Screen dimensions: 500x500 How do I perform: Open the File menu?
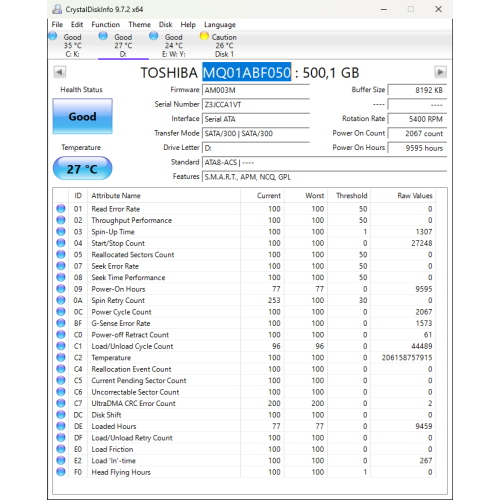(57, 25)
